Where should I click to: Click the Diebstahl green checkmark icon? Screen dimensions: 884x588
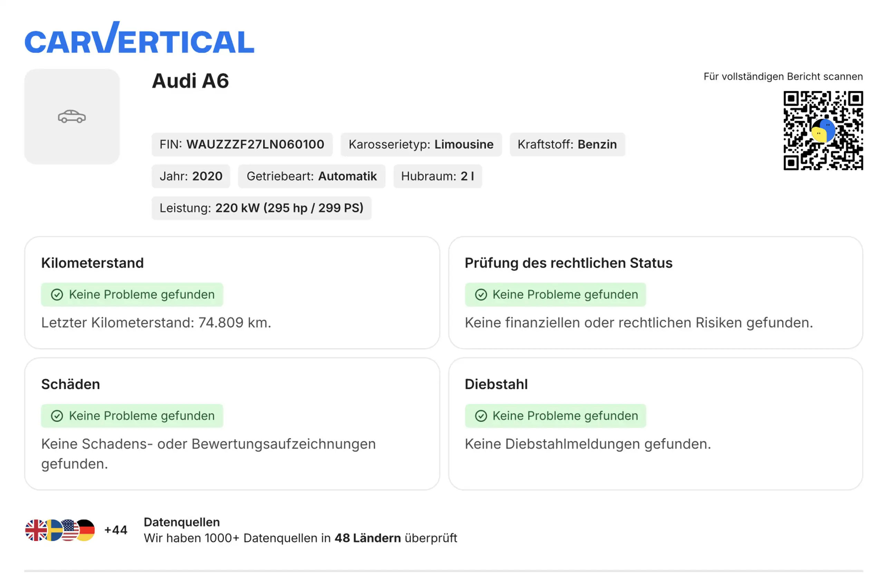pyautogui.click(x=481, y=416)
